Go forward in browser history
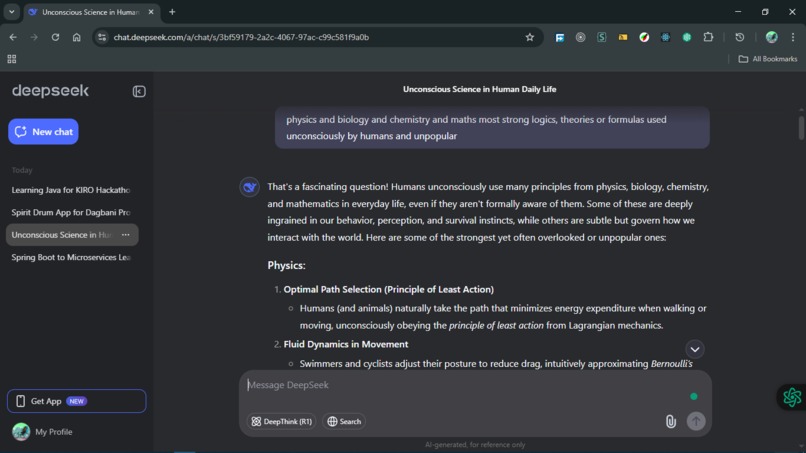This screenshot has height=453, width=806. (34, 37)
